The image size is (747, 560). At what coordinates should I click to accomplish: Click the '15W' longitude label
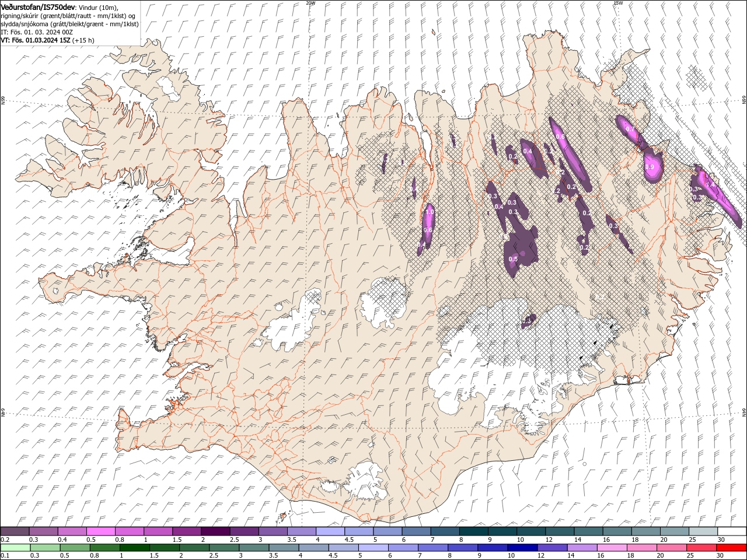[x=619, y=3]
